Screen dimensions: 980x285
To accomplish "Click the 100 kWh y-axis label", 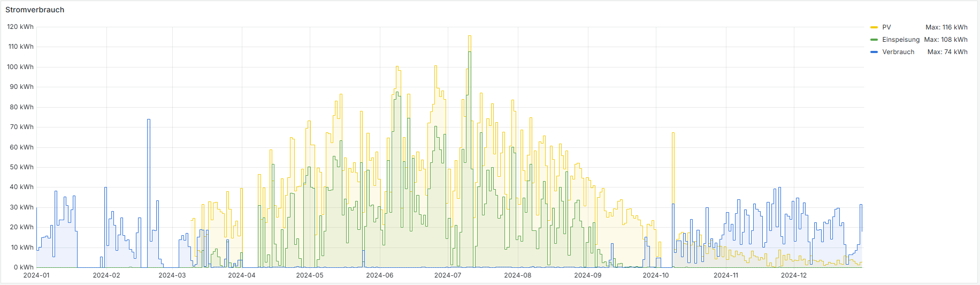I will point(20,67).
